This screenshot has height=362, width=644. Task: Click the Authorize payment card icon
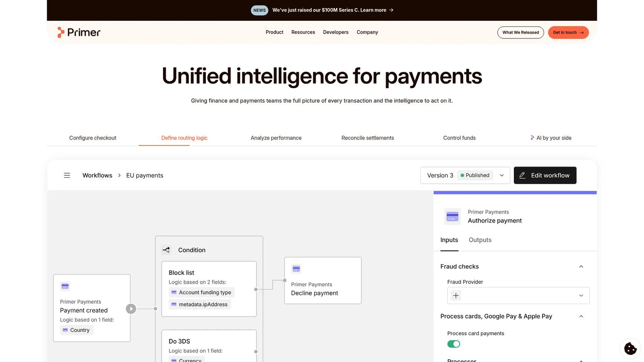pyautogui.click(x=452, y=217)
